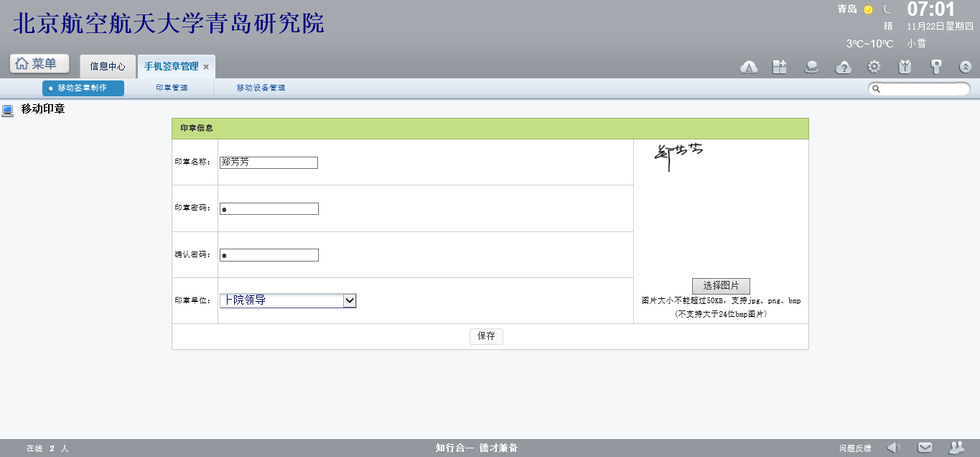
Task: Click the shirt theme icon
Action: pyautogui.click(x=905, y=67)
